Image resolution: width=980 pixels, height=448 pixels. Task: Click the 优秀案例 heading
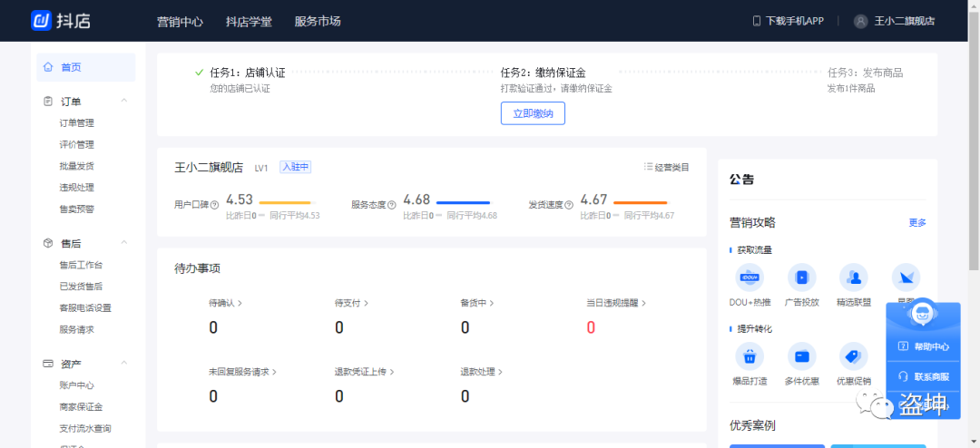click(752, 426)
